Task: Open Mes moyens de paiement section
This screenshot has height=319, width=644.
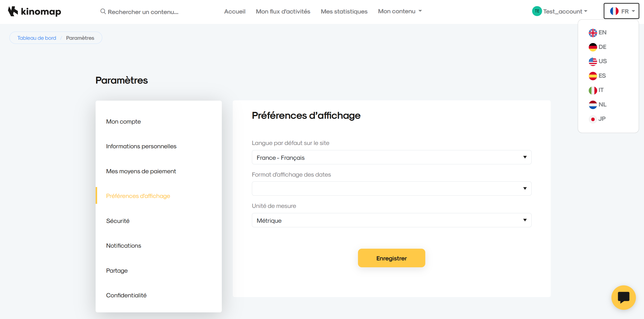Action: pyautogui.click(x=141, y=171)
